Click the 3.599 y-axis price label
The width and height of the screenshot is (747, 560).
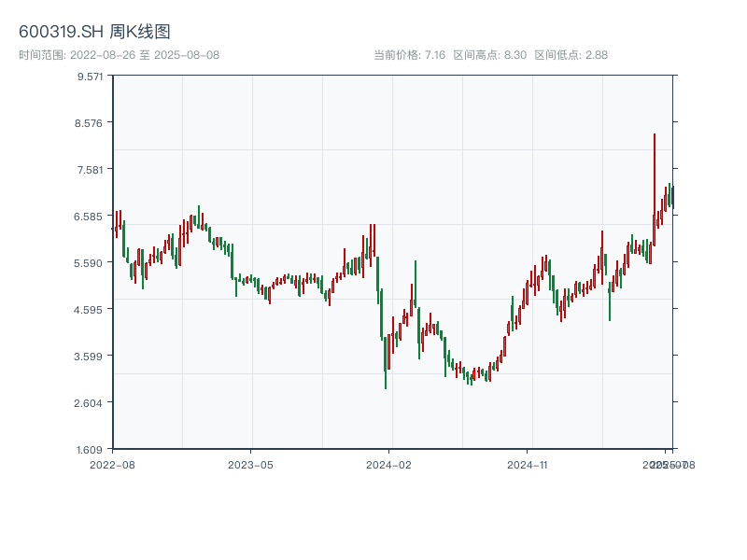[x=91, y=357]
